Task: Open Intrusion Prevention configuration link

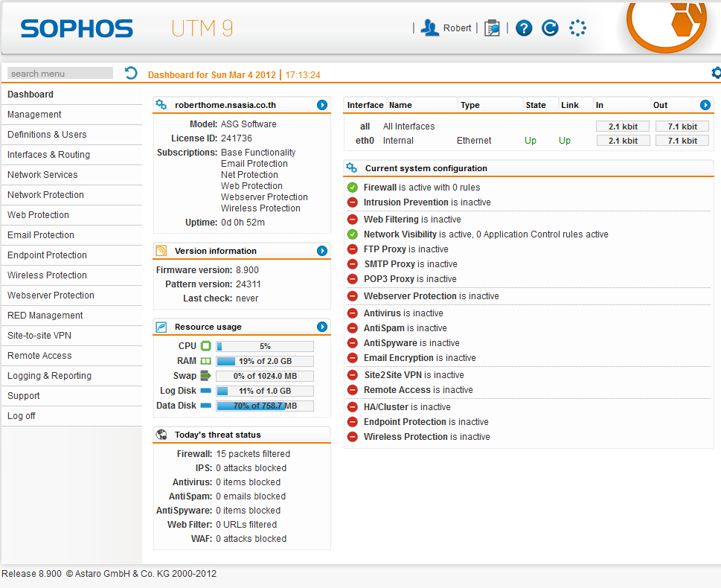Action: (406, 202)
